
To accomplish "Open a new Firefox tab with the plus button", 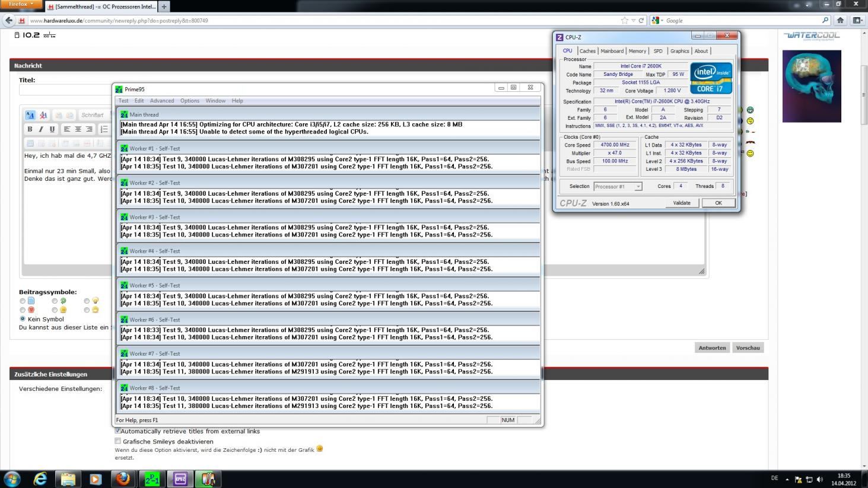I will tap(164, 7).
